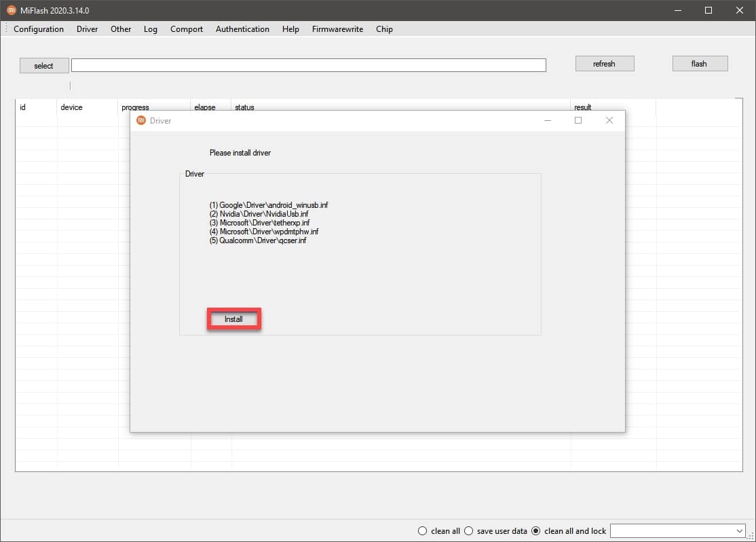Open the Chip menu
This screenshot has height=542, width=756.
tap(384, 29)
